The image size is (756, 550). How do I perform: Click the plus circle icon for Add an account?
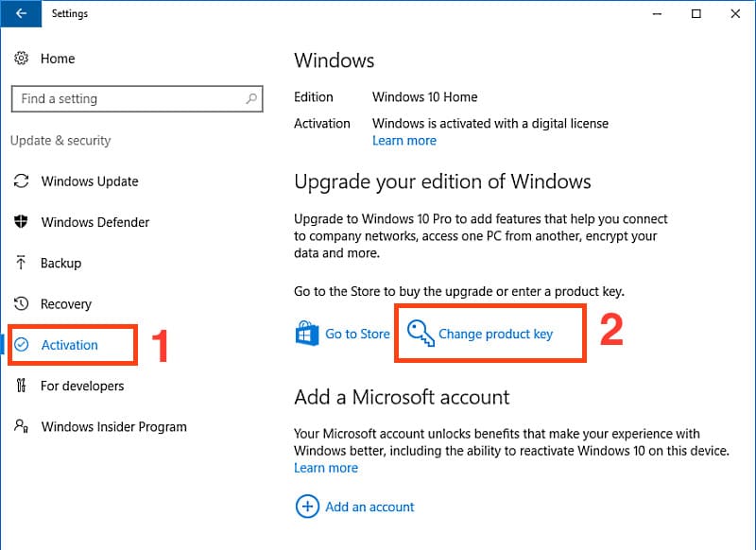point(306,507)
